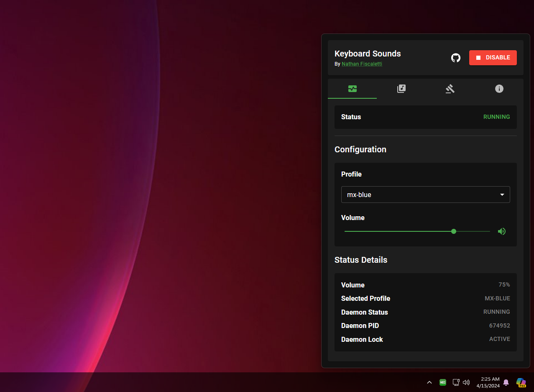Launch Copilot preview from taskbar
This screenshot has width=534, height=392.
(521, 382)
